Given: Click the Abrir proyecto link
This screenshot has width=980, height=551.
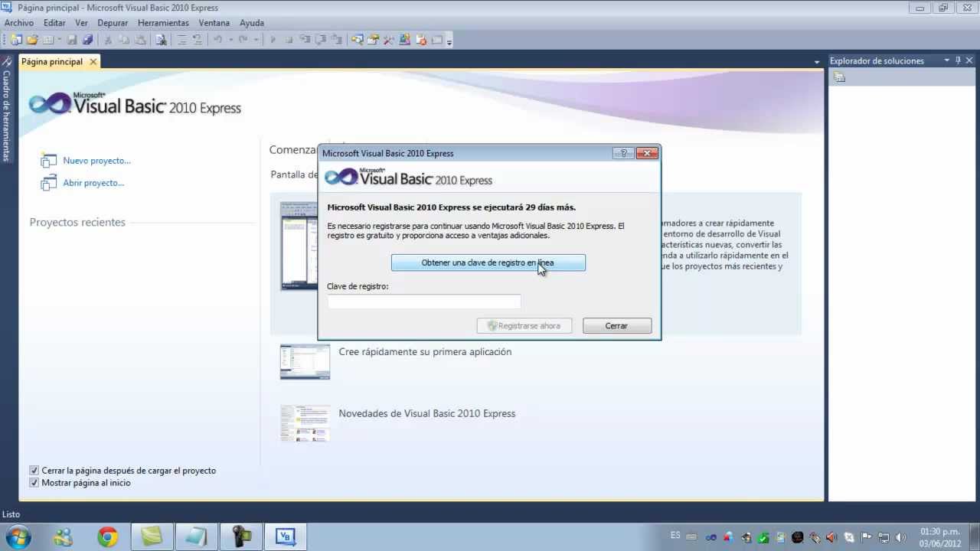Looking at the screenshot, I should click(93, 183).
